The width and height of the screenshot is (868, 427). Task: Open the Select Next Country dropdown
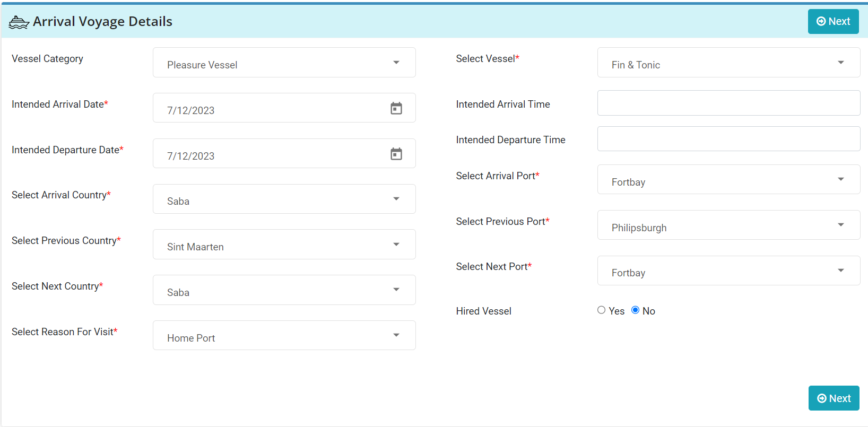[396, 290]
